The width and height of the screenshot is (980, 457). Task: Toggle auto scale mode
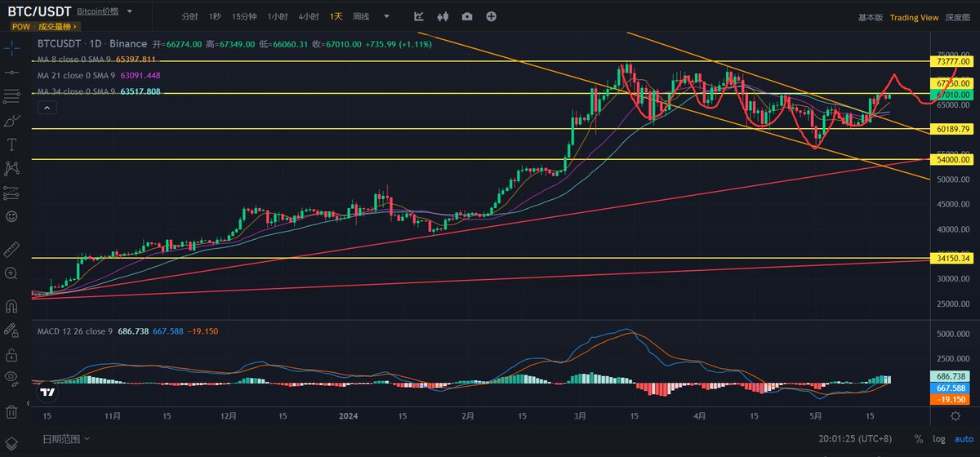point(962,439)
